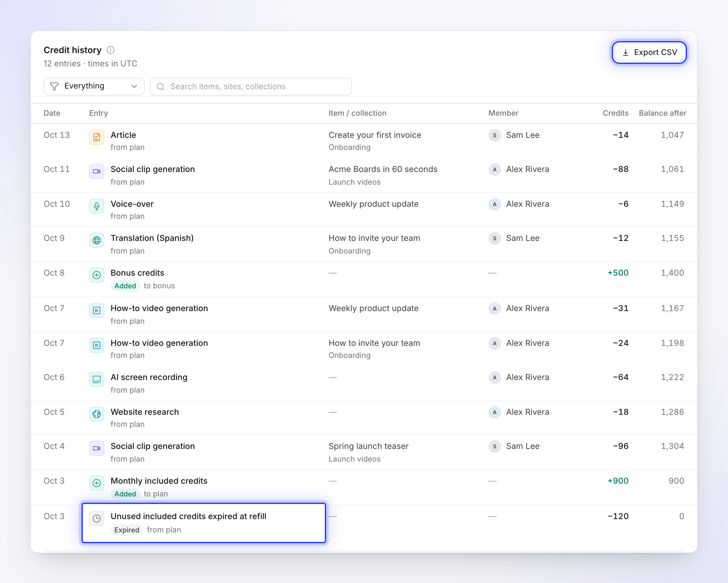The height and width of the screenshot is (583, 728).
Task: Click the Social clip icon in Oct 4 row
Action: 97,448
